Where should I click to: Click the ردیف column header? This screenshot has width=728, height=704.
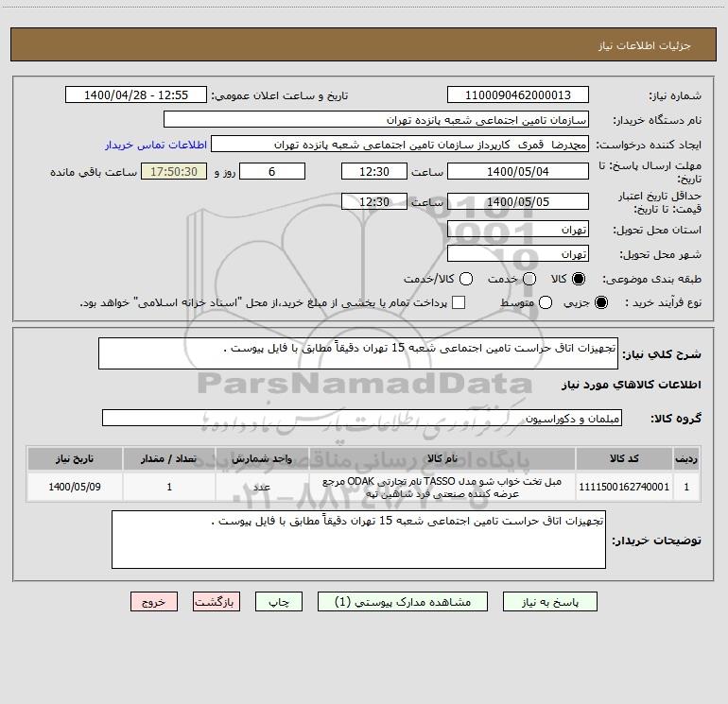pos(686,458)
